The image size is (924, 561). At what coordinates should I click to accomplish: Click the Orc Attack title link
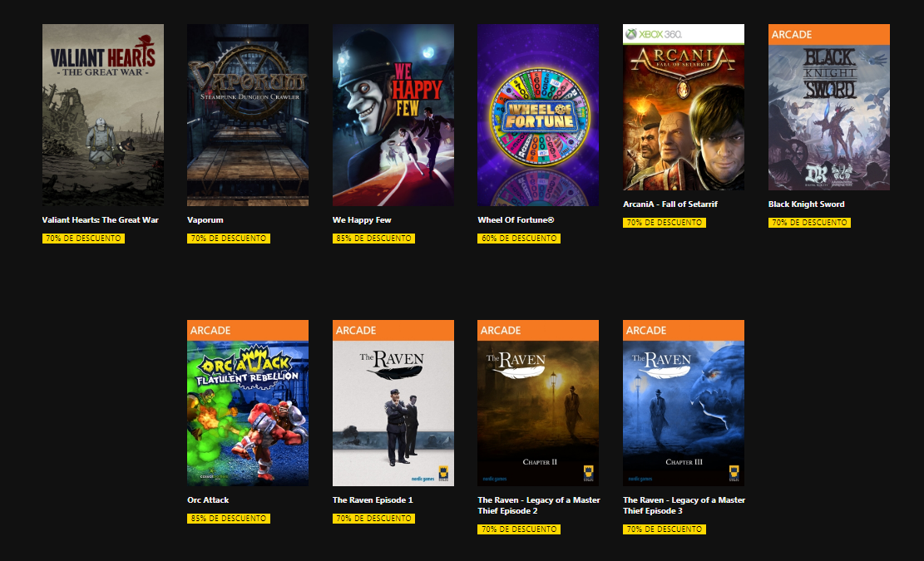(208, 500)
